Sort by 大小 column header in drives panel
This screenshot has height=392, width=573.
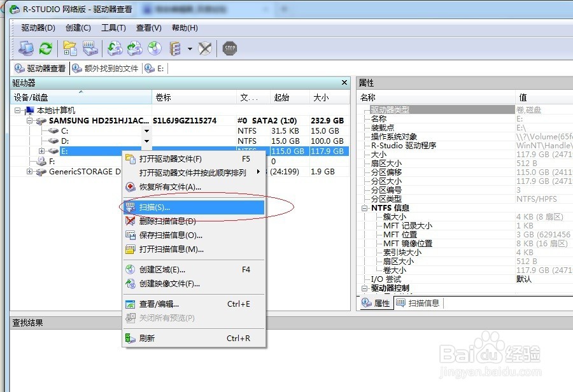329,97
